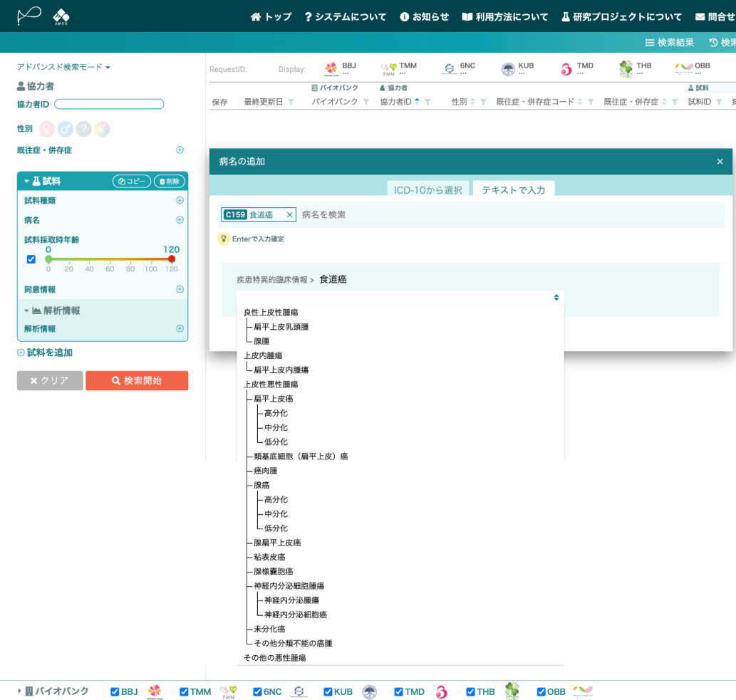Viewport: 736px width, 700px height.
Task: Click the 協力者ID input field
Action: (x=109, y=104)
